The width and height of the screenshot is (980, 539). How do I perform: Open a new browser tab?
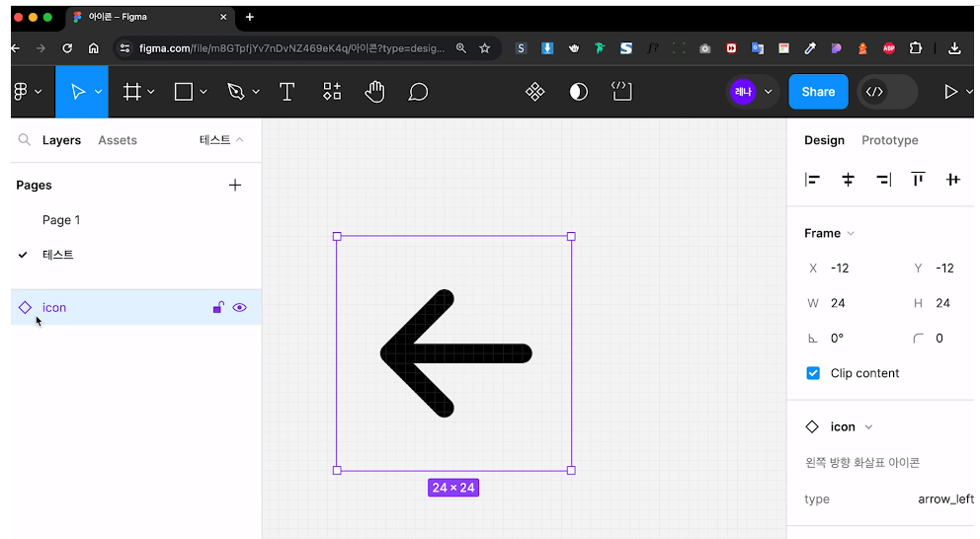click(x=249, y=17)
